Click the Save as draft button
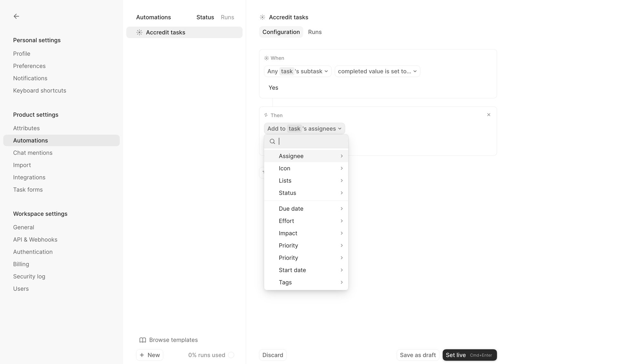Viewport: 620px width, 364px height. click(418, 355)
